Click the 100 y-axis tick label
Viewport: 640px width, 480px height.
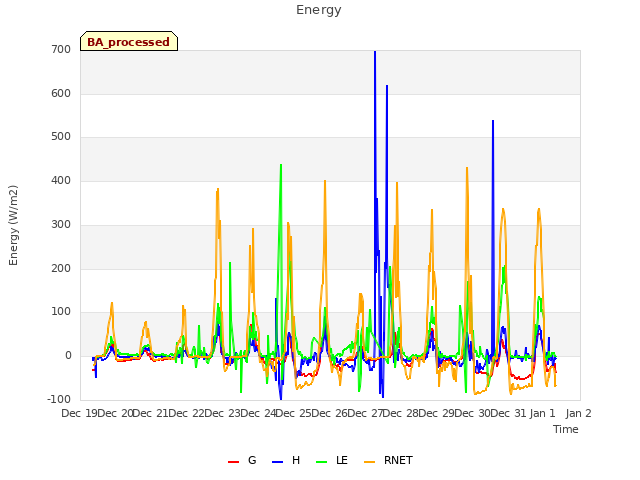[61, 312]
